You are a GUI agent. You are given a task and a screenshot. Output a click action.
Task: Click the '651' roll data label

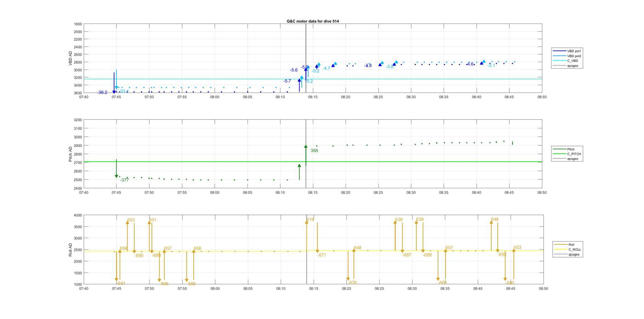tap(153, 220)
